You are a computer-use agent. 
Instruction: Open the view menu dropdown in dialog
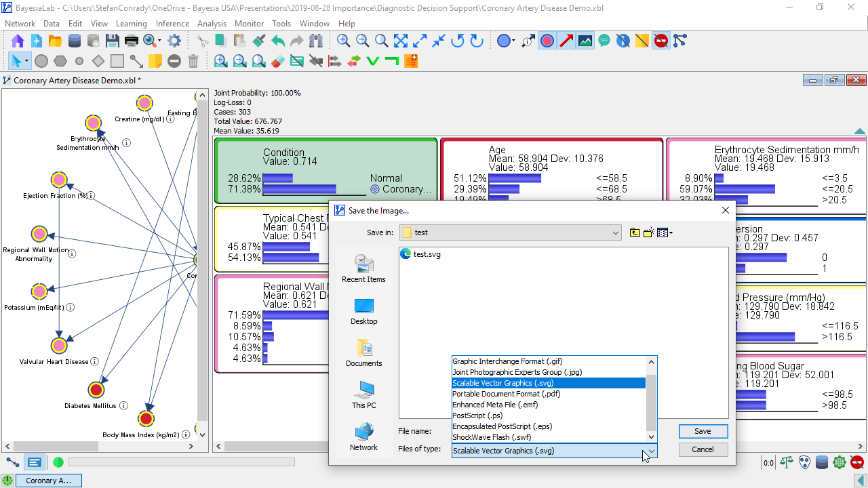(x=665, y=232)
